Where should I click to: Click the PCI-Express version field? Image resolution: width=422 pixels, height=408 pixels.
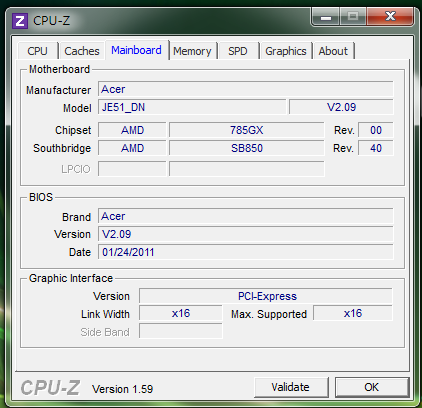click(266, 296)
